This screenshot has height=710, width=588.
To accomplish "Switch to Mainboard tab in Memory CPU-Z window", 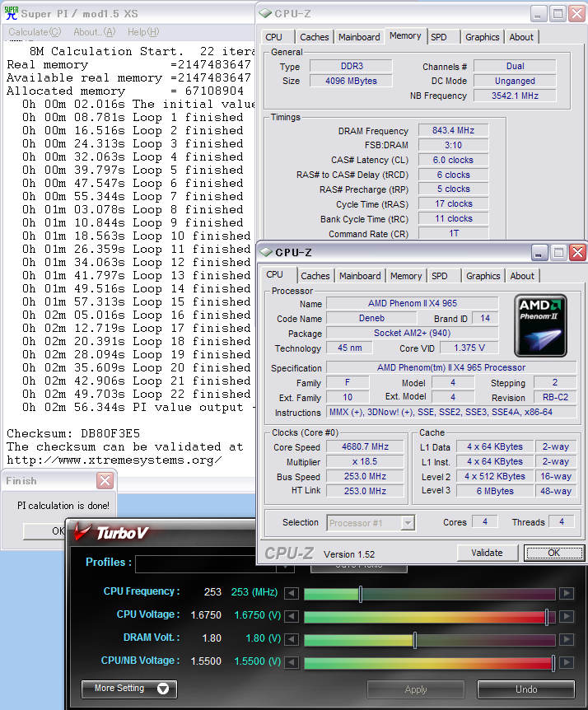I will (x=359, y=37).
